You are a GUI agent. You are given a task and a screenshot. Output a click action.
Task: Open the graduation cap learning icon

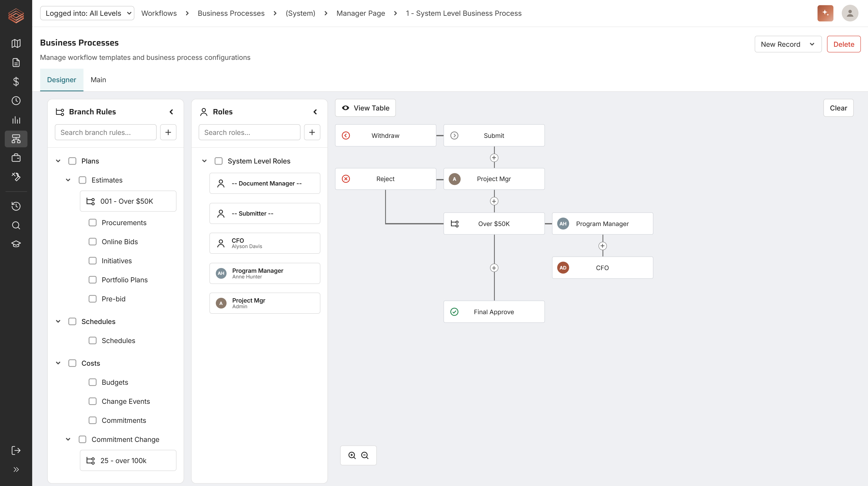(x=16, y=244)
